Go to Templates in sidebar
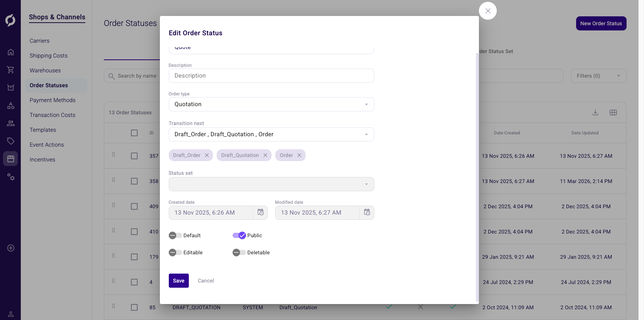644x320 pixels. [x=43, y=130]
